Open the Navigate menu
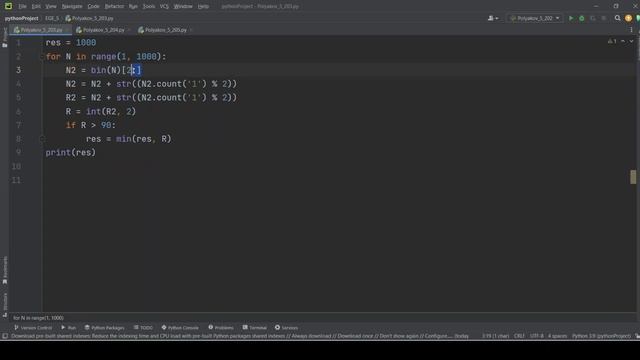 pos(72,7)
